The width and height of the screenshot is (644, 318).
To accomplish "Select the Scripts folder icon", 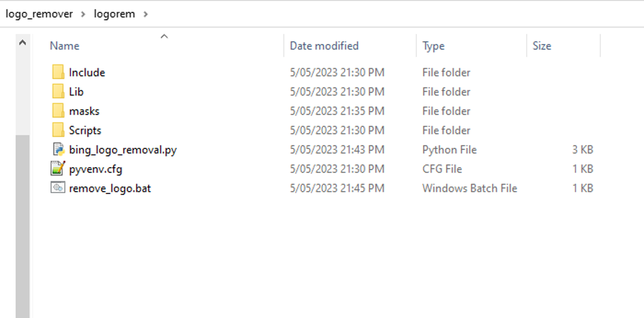I will (58, 130).
